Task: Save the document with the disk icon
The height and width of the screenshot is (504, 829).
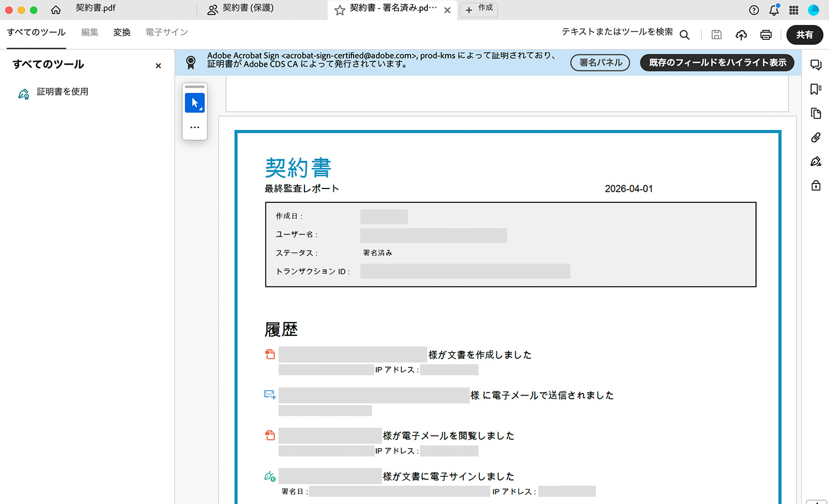Action: point(716,35)
